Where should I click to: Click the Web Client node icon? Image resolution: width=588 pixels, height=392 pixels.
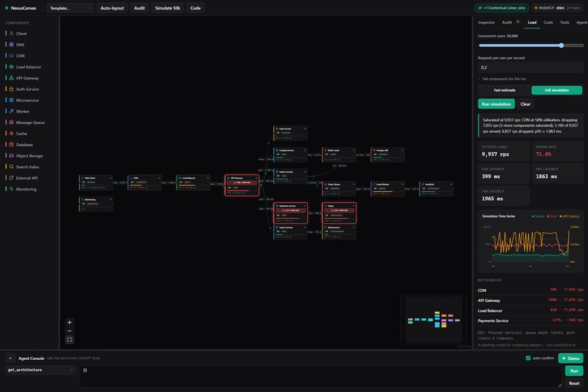point(82,178)
